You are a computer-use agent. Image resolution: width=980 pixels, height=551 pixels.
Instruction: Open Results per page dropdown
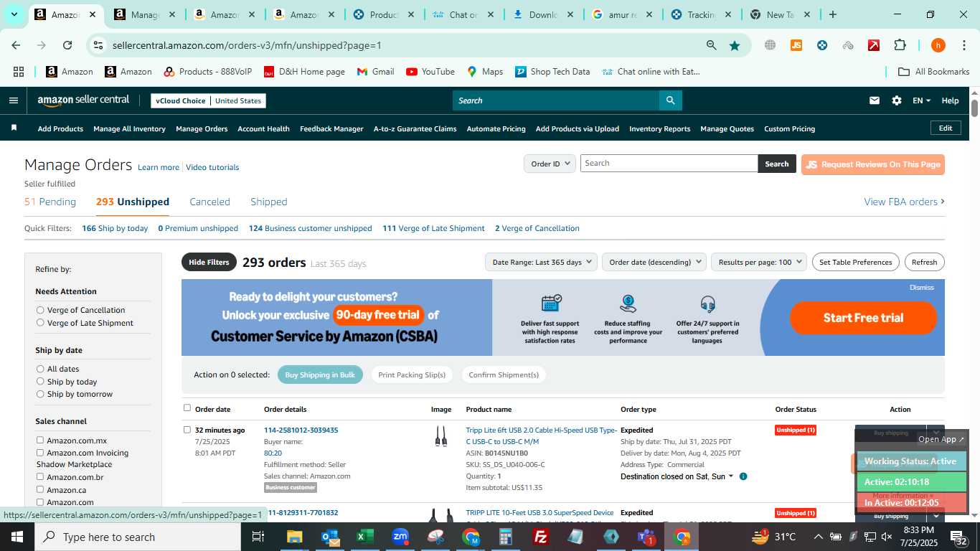pos(759,262)
